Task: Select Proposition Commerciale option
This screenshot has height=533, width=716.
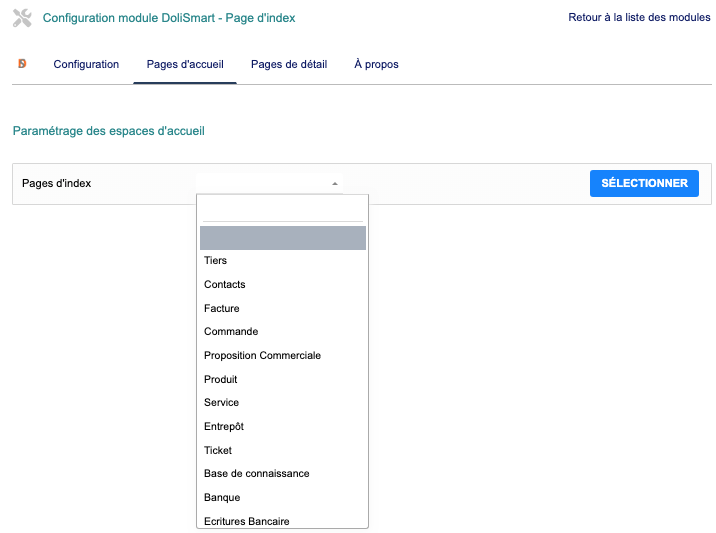Action: pos(262,356)
